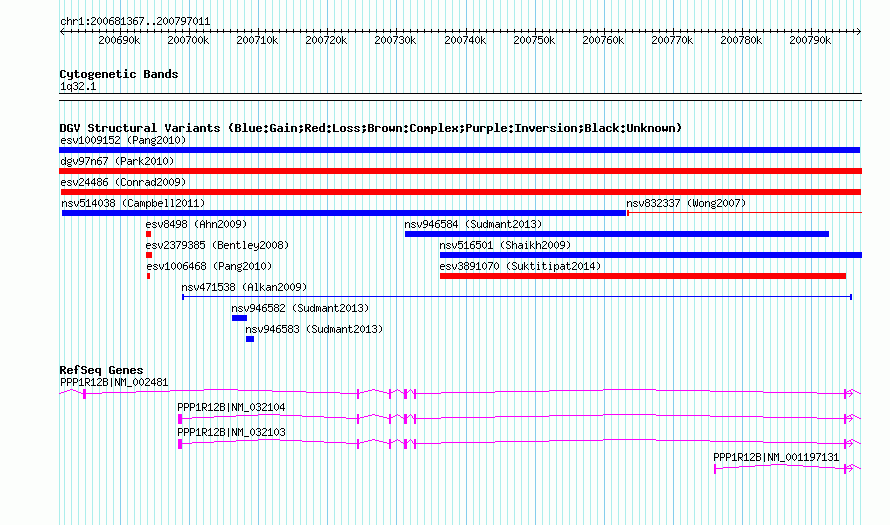Click the nsv832337 (Wong2007) thin red line
Screen dimensions: 890x525
(744, 213)
